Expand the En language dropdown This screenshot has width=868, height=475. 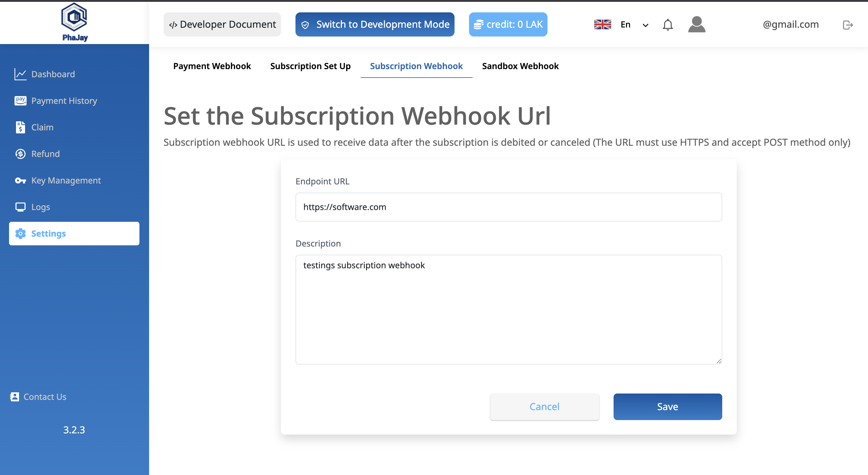pyautogui.click(x=634, y=24)
